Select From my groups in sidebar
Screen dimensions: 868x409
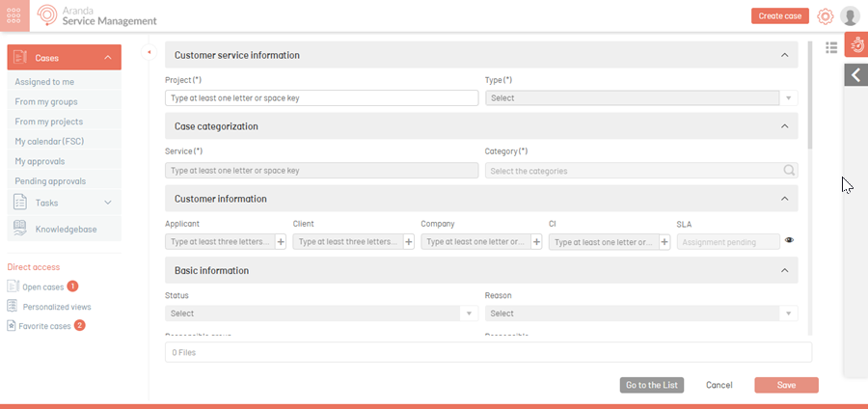click(46, 102)
